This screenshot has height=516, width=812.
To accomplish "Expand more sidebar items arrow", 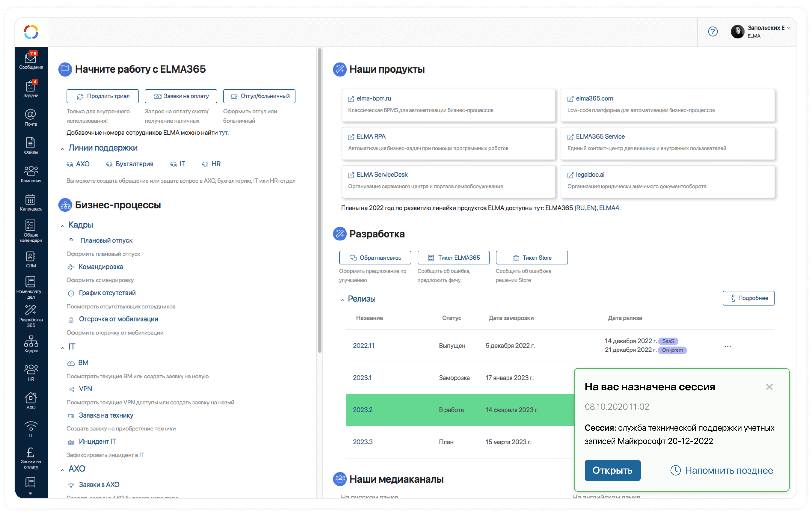I will click(31, 494).
